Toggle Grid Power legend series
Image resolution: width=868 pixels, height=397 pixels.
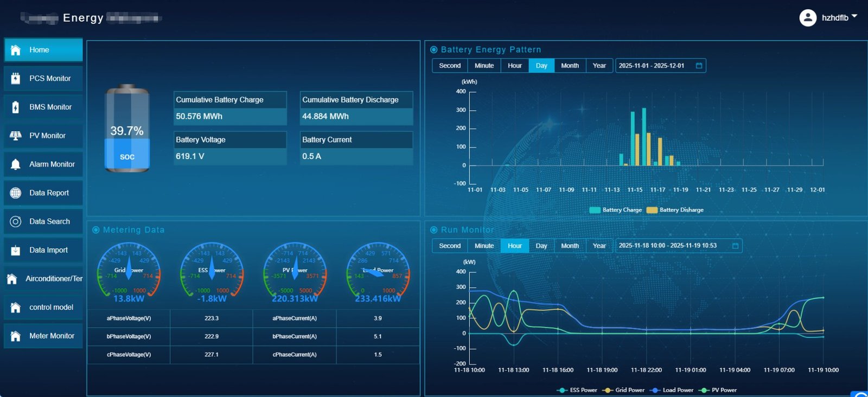[x=623, y=390]
